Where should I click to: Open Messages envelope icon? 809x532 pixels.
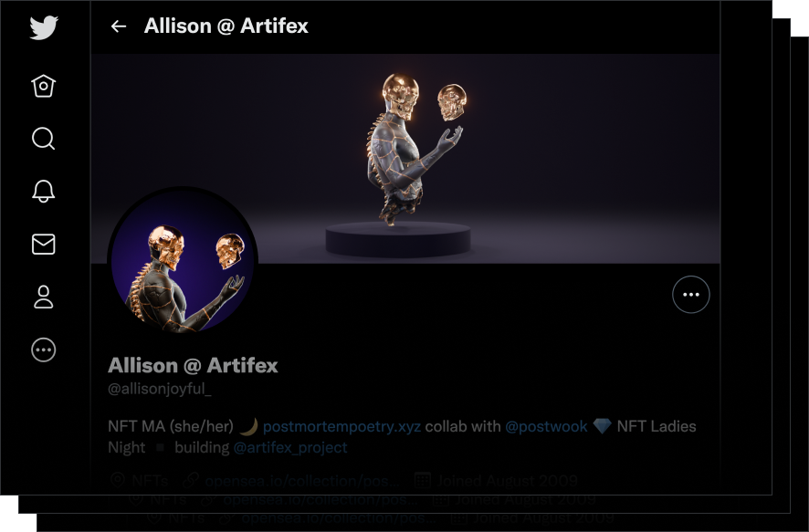click(43, 245)
